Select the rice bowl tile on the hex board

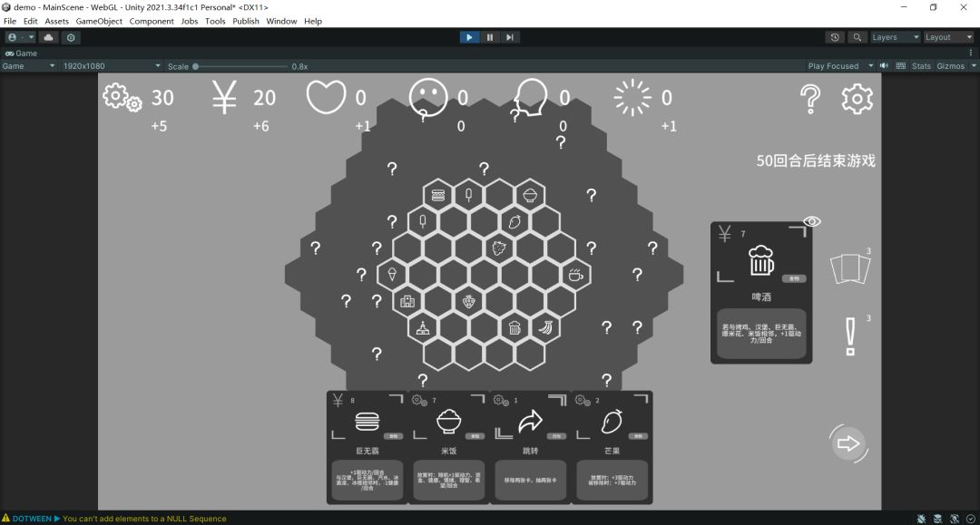pyautogui.click(x=530, y=195)
